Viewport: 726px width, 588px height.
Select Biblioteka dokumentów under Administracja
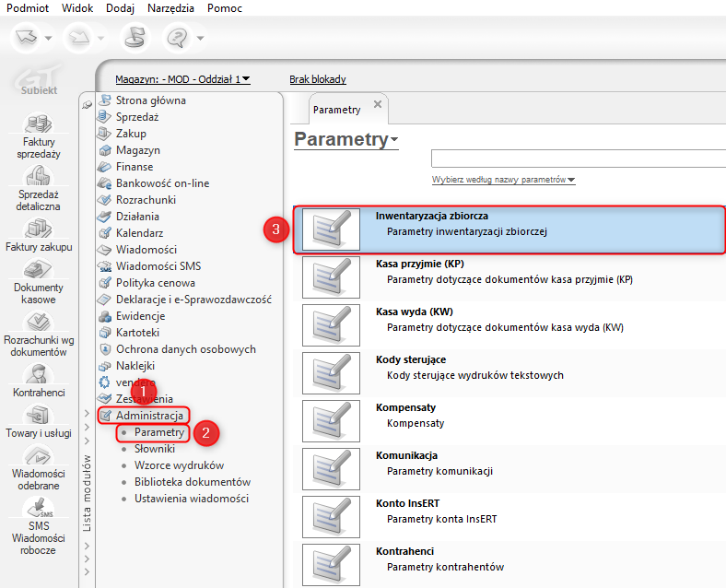click(193, 482)
